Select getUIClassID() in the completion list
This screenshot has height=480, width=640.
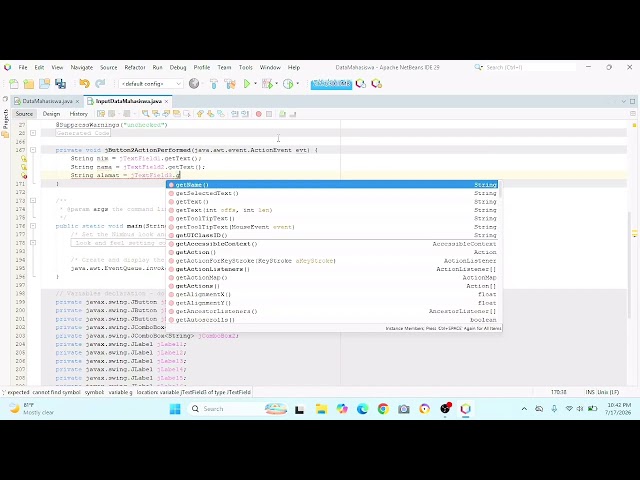(332, 235)
